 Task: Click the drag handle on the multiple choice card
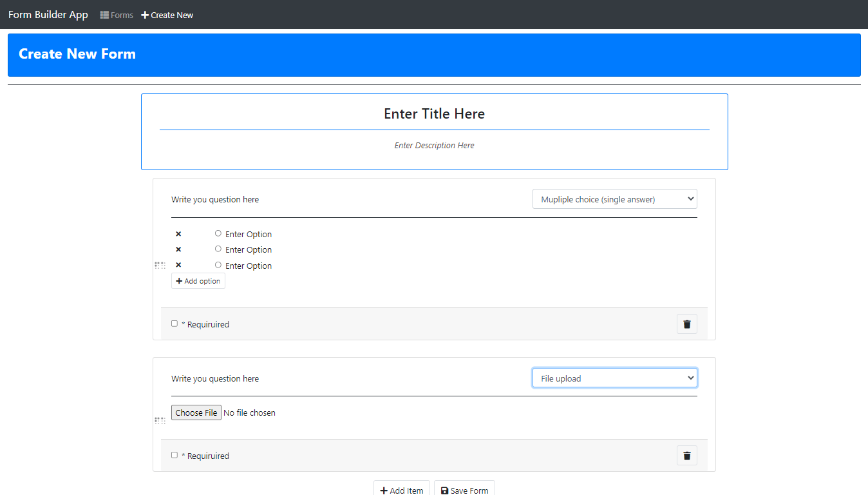click(x=160, y=265)
